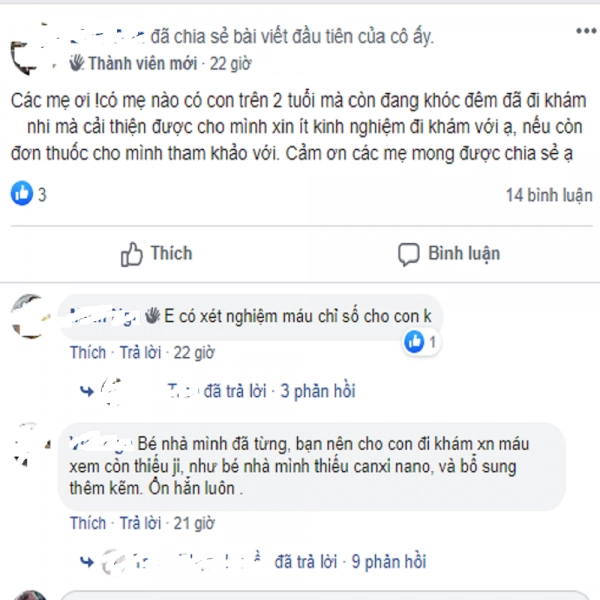Click the second commenter's avatar
Screen dimensions: 600x600
pyautogui.click(x=31, y=446)
